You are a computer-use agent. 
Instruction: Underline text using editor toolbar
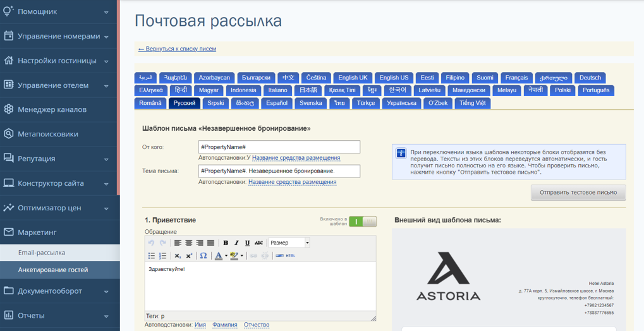pos(247,243)
